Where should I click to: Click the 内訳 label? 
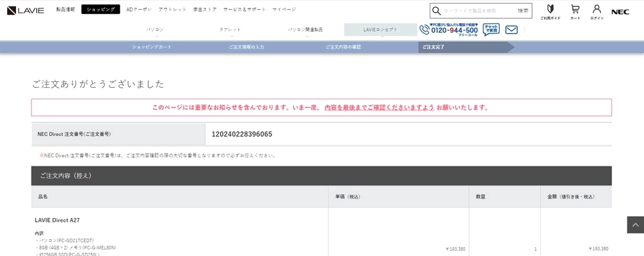(x=39, y=233)
